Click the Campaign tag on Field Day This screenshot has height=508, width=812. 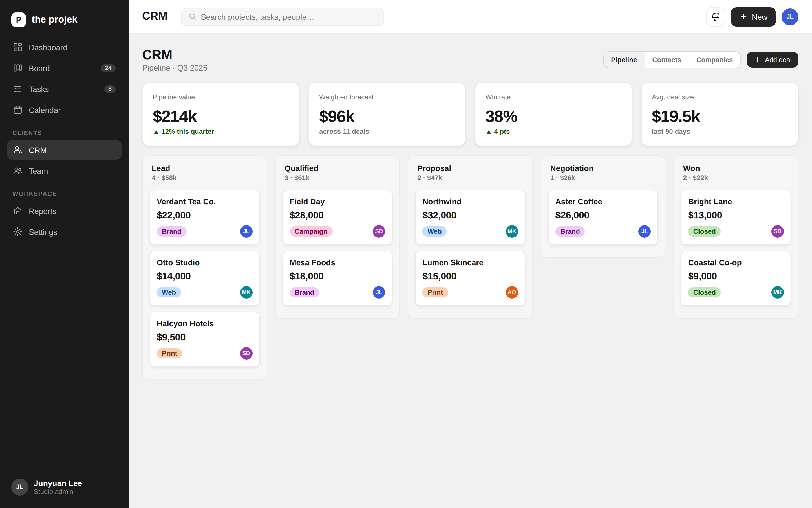(311, 231)
